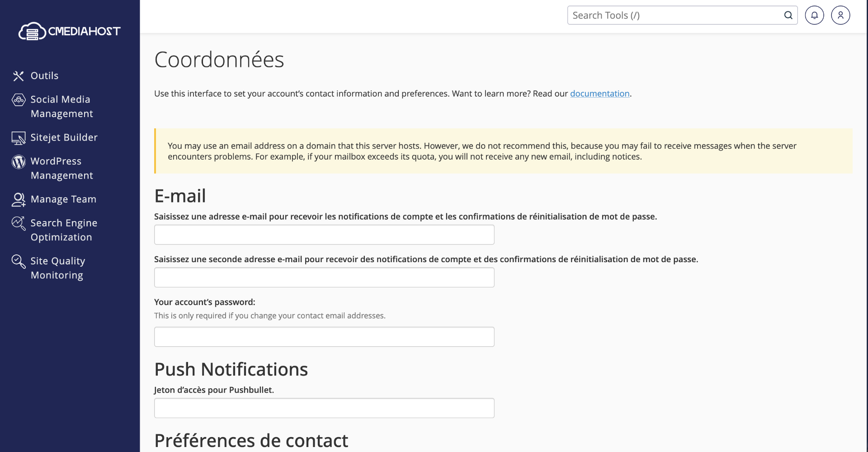Select Manage Team in sidebar
The width and height of the screenshot is (868, 452).
[63, 199]
